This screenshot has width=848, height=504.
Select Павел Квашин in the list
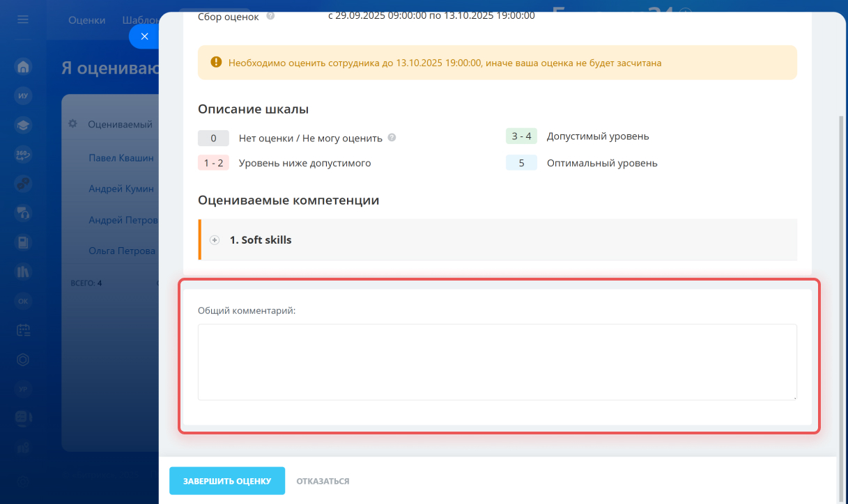(x=121, y=158)
